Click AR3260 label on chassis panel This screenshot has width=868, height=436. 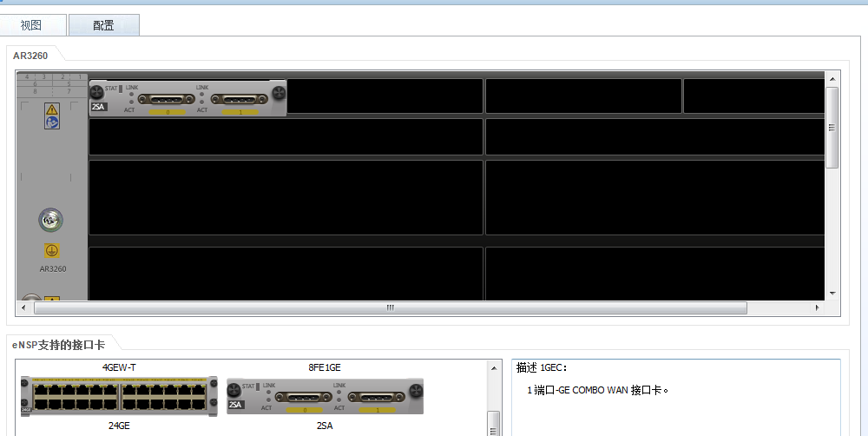click(x=53, y=269)
